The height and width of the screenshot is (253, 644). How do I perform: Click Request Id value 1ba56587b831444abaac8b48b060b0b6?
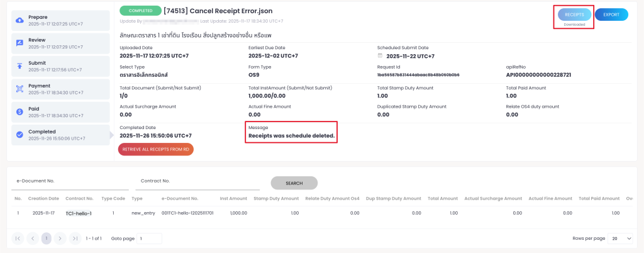(418, 75)
